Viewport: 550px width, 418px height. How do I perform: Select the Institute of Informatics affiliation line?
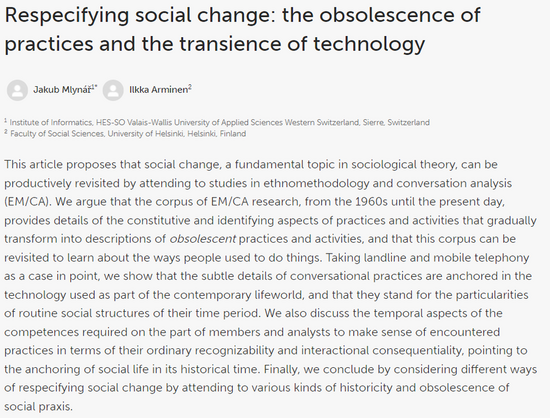[x=217, y=122]
